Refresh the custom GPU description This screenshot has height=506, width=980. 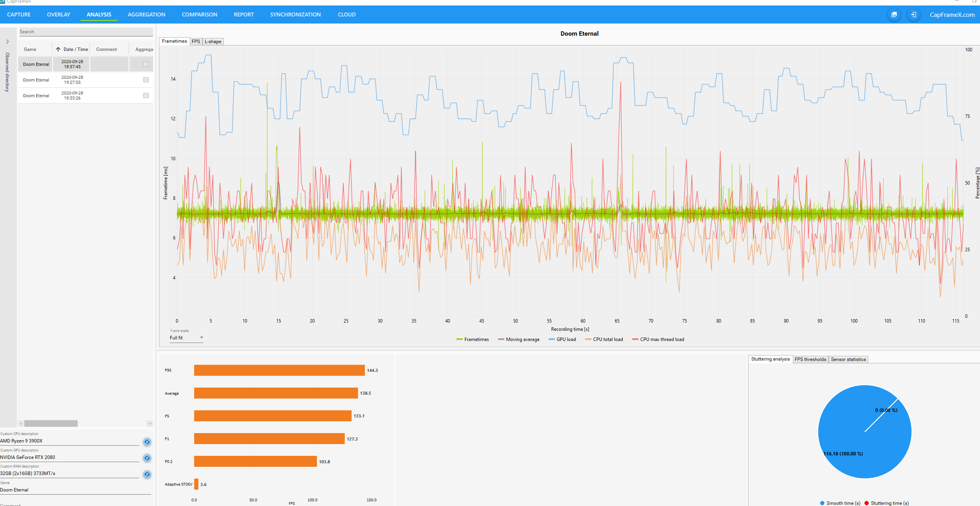147,458
